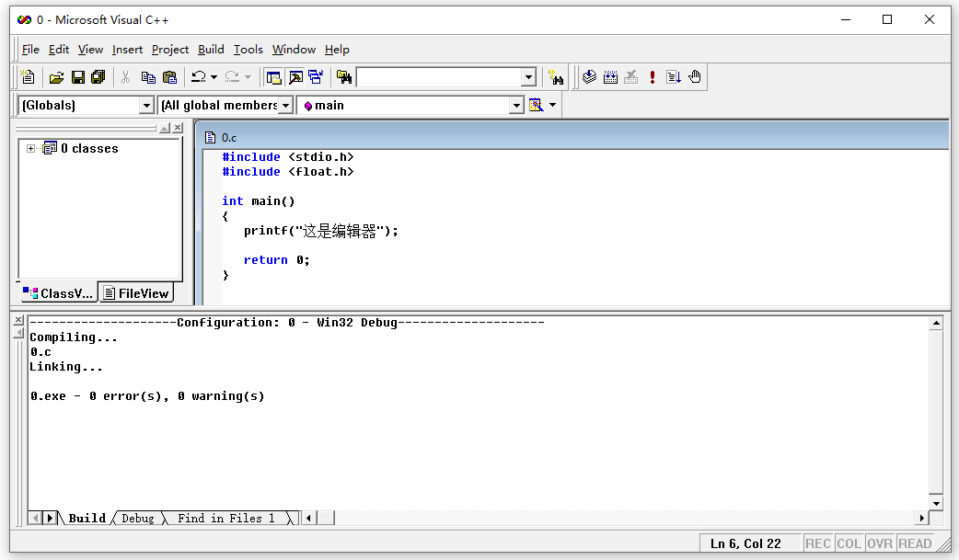
Task: Click the '0.exe - 0 error(s)' output line
Action: tap(147, 396)
